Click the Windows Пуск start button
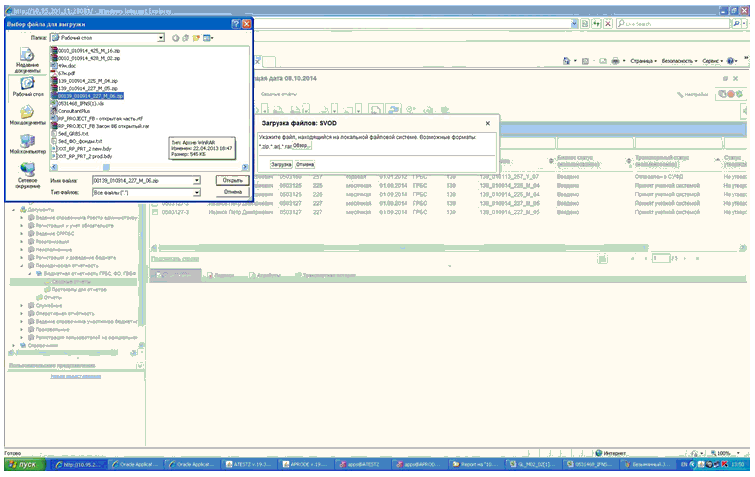 click(x=21, y=465)
